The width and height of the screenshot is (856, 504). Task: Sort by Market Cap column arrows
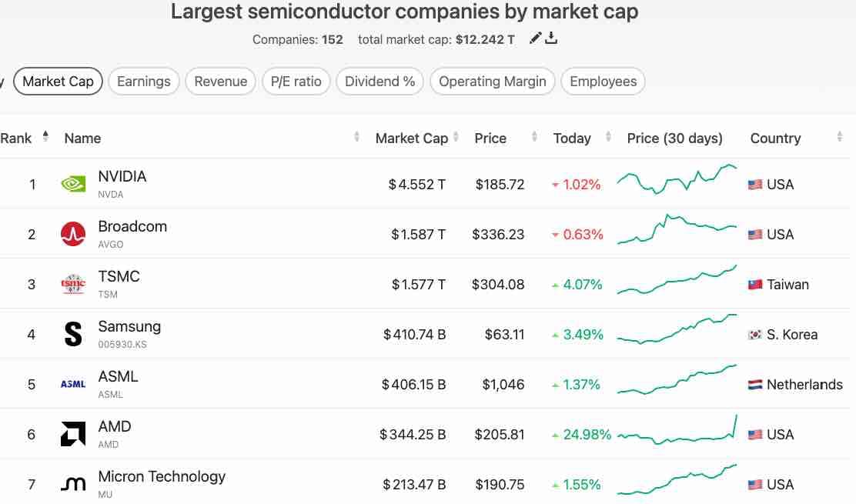[x=456, y=138]
